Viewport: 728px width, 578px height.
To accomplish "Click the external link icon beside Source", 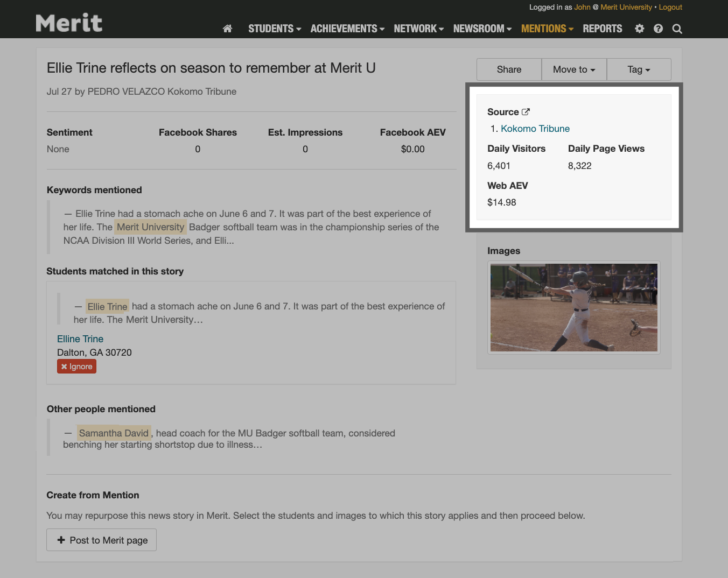I will coord(526,112).
